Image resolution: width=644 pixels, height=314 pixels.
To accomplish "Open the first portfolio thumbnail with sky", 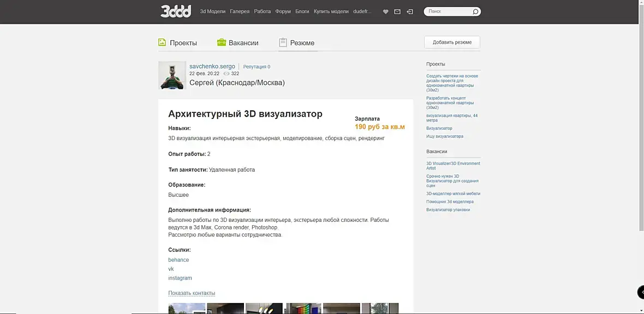I will pyautogui.click(x=187, y=308).
